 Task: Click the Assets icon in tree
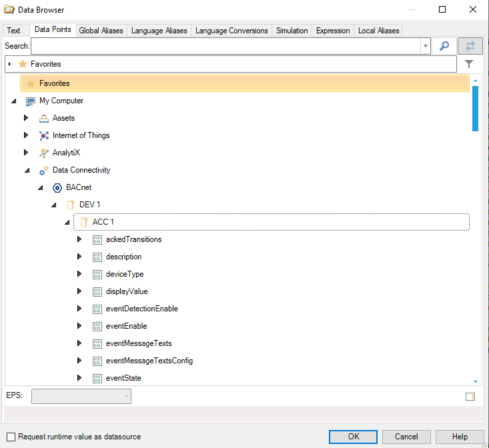pos(44,118)
